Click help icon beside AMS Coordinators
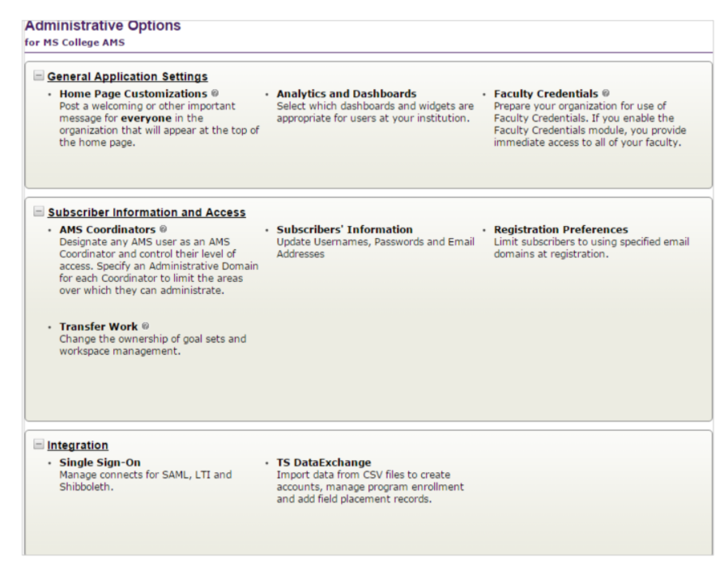This screenshot has height=571, width=728. tap(163, 229)
